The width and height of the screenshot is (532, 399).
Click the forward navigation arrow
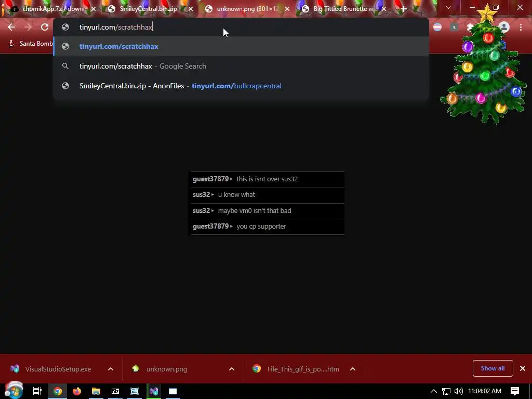[28, 27]
